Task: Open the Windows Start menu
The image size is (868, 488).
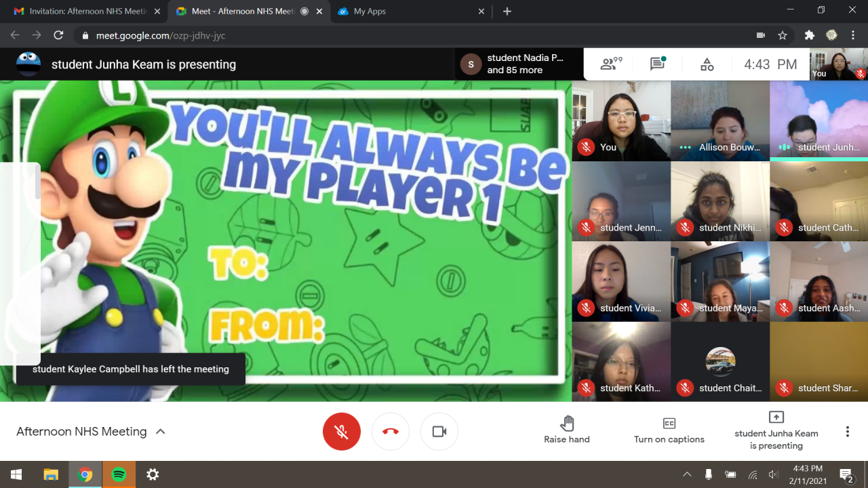Action: [x=16, y=474]
